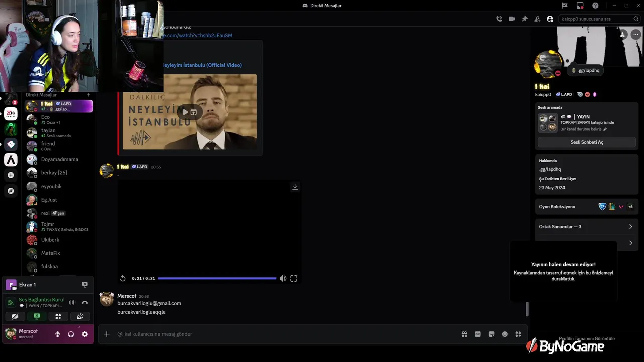
Task: Click the flag checklist icon in title bar
Action: tap(565, 6)
